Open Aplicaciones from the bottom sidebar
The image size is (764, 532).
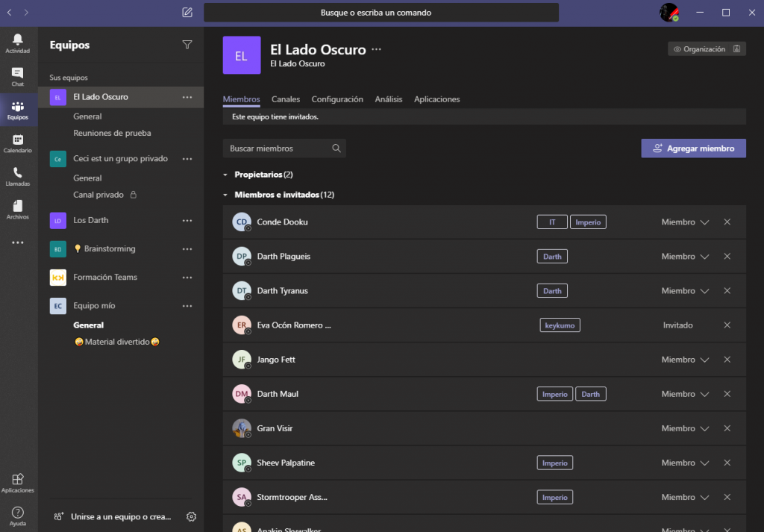point(17,481)
